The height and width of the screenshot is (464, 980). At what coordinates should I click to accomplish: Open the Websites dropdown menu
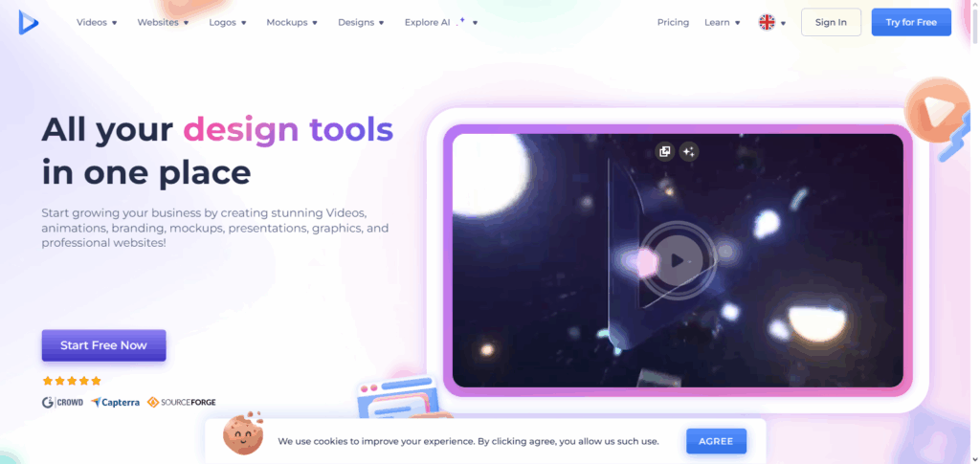(163, 22)
